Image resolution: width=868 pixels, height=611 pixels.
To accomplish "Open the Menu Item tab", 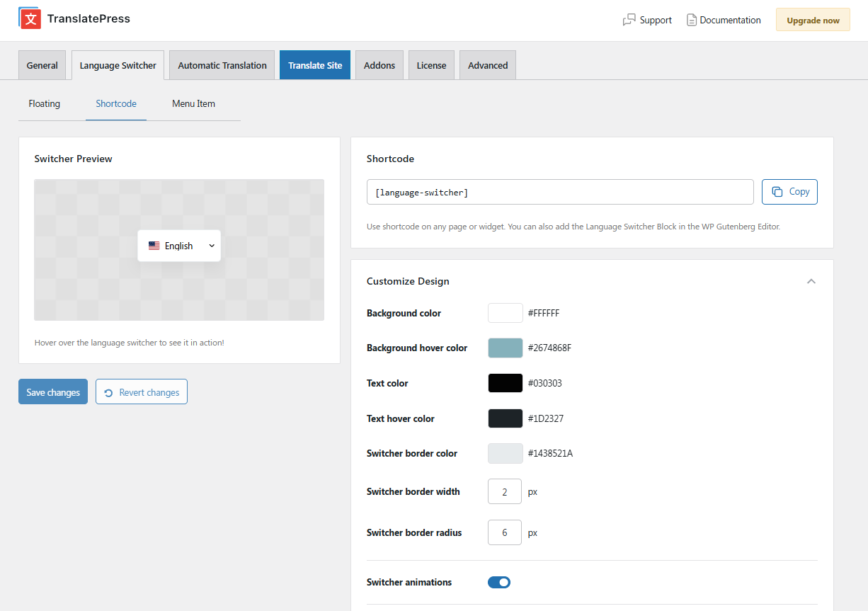I will [x=193, y=103].
